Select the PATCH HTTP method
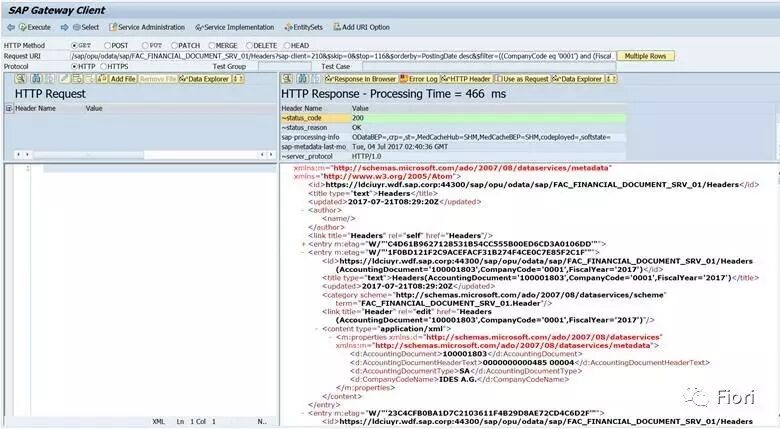 [175, 45]
